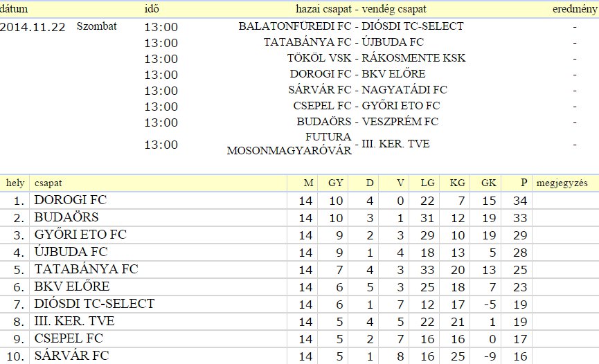Click the 'hazai csapat - vendég csapat' header
The height and width of the screenshot is (364, 599).
[361, 9]
